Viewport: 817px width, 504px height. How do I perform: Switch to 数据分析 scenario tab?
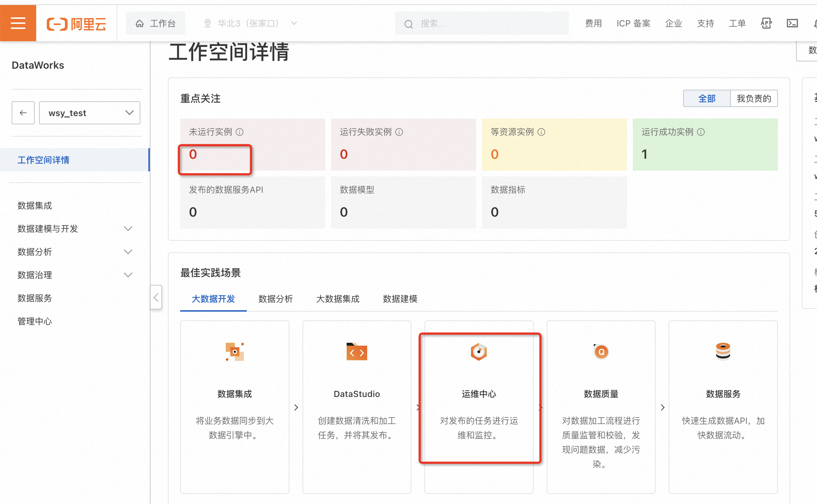275,299
